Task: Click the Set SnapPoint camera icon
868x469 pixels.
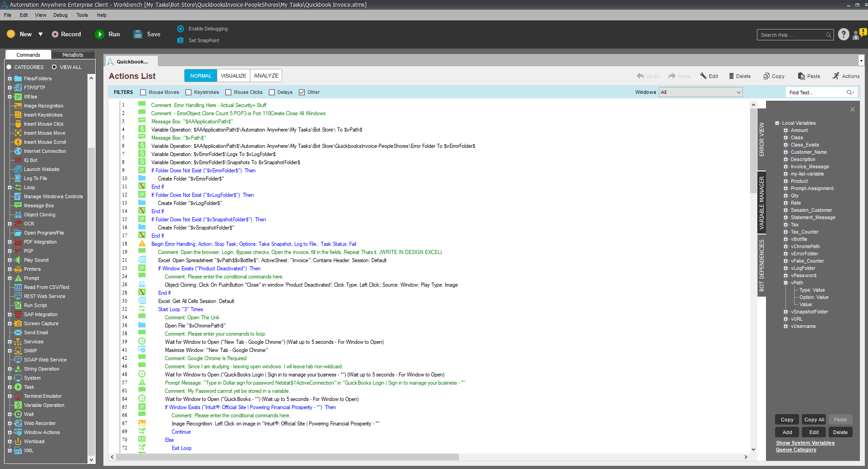Action: coord(180,40)
